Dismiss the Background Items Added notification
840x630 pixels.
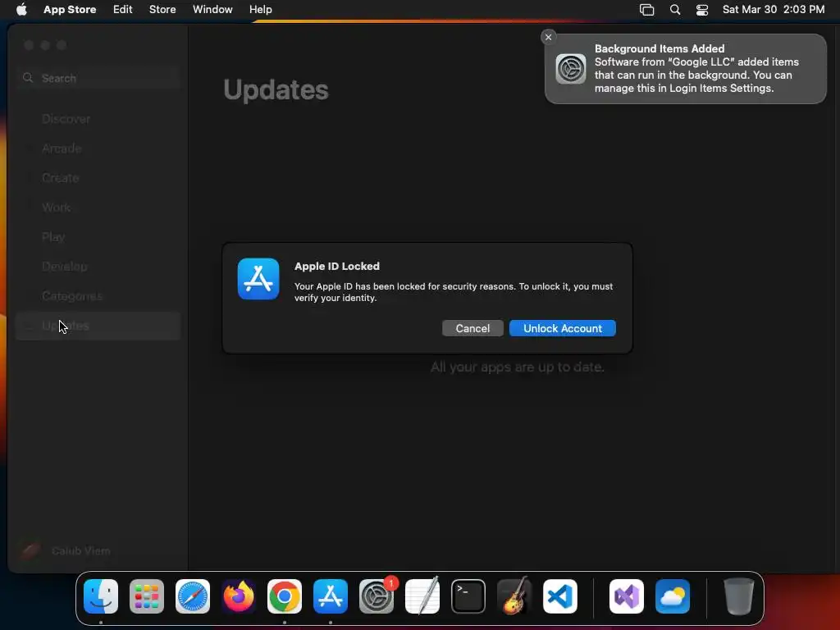coord(548,37)
